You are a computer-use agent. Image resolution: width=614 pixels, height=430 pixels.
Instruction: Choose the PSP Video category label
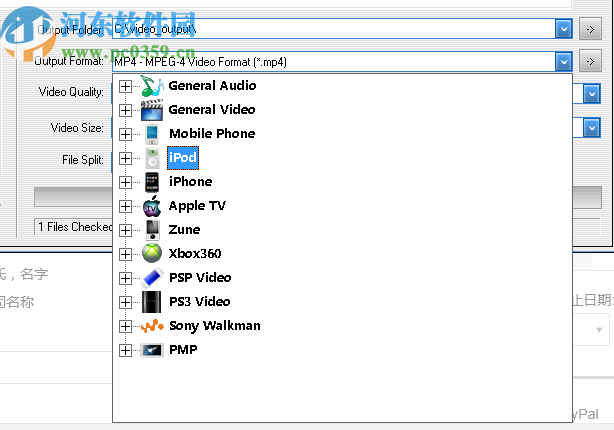coord(200,278)
